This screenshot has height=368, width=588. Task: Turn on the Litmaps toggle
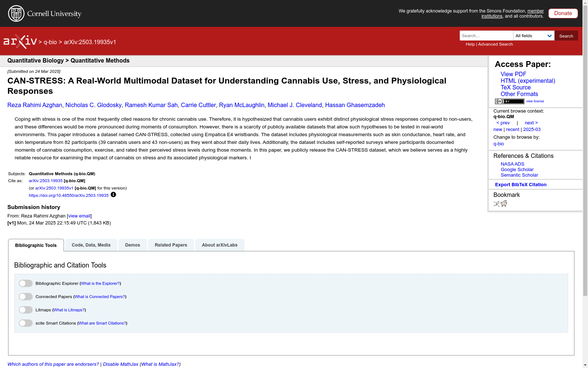click(x=26, y=310)
